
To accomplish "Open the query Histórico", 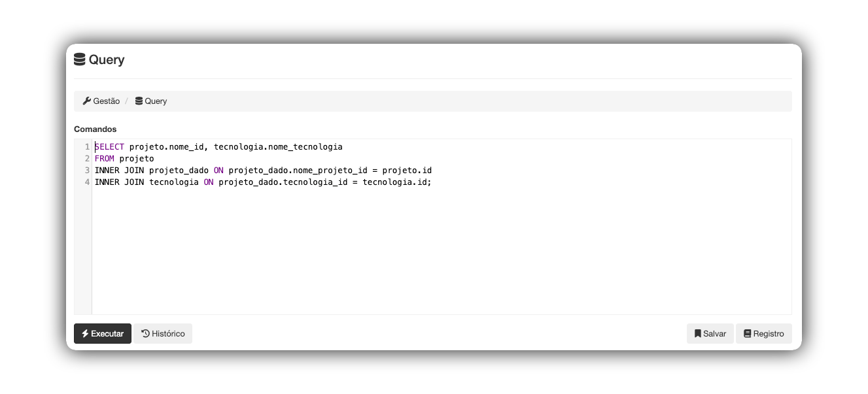I will point(162,333).
